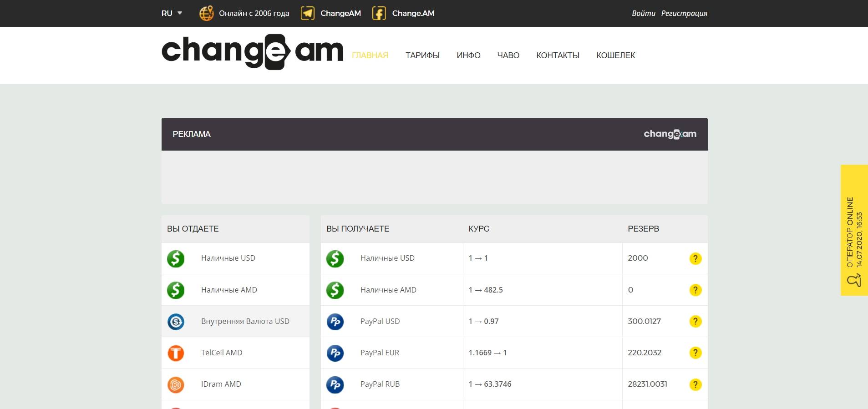868x409 pixels.
Task: Select the TelCell AMD icon
Action: coord(176,353)
